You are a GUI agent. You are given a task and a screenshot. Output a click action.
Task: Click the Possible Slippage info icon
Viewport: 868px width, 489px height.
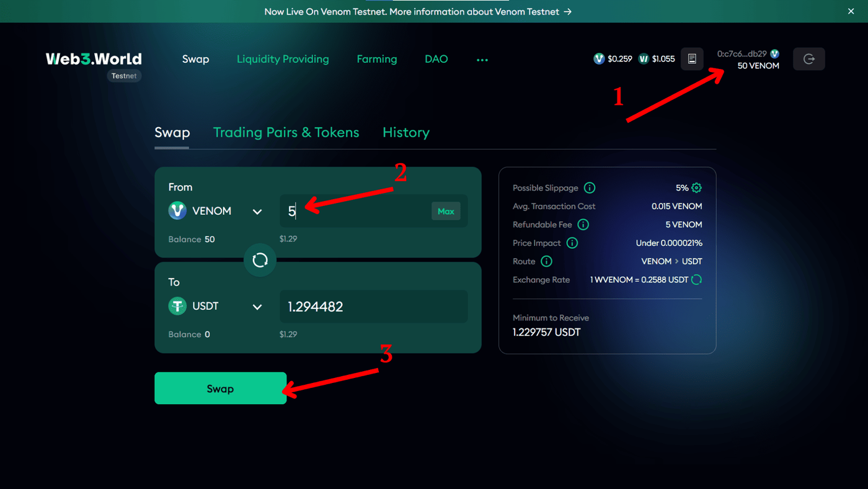589,187
